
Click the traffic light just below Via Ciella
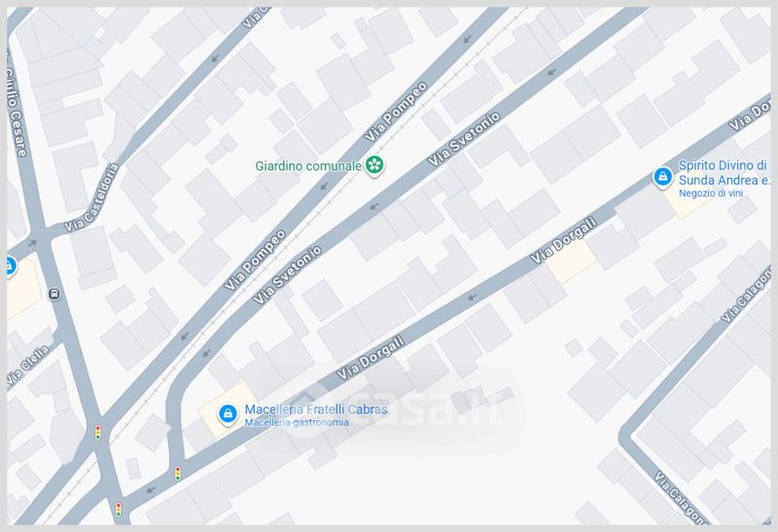[98, 432]
